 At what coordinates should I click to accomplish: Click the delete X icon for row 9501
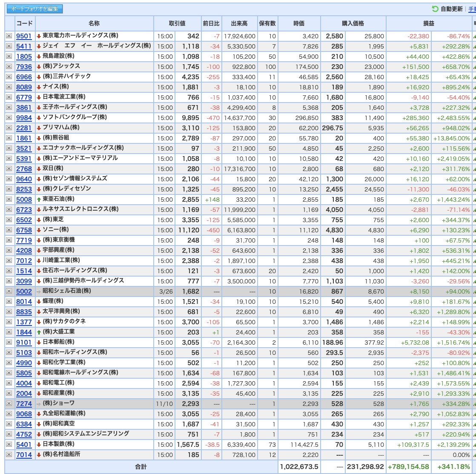tap(9, 36)
